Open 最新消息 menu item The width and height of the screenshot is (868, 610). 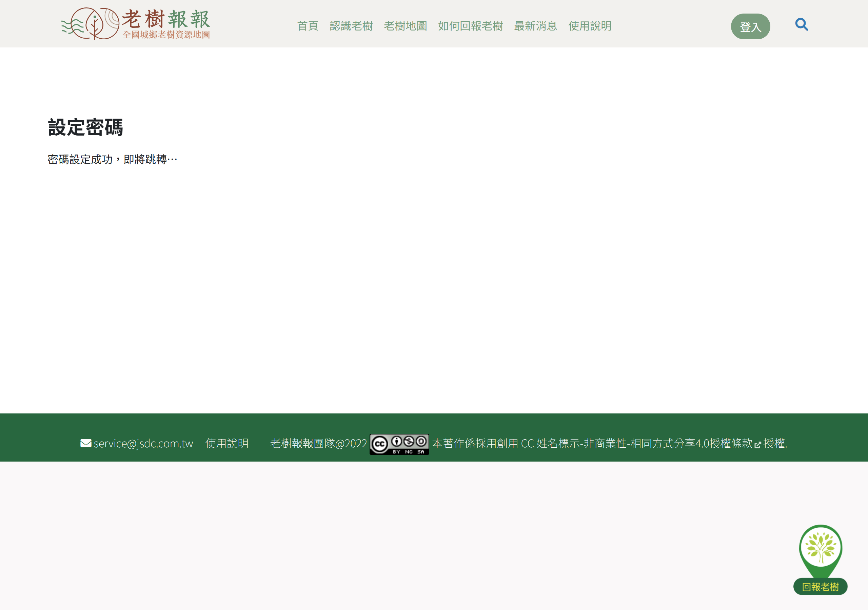click(535, 26)
